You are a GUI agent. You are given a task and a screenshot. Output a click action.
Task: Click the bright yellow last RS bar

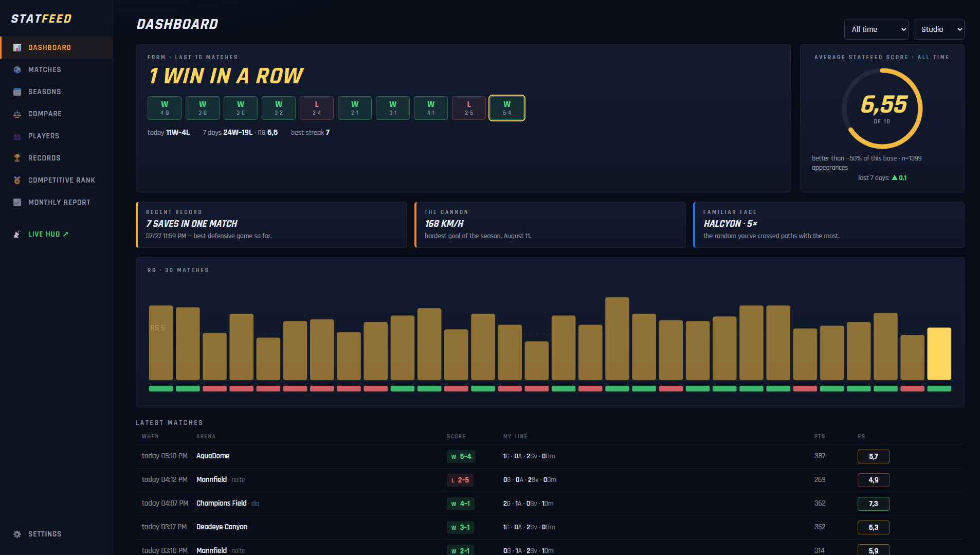point(939,354)
